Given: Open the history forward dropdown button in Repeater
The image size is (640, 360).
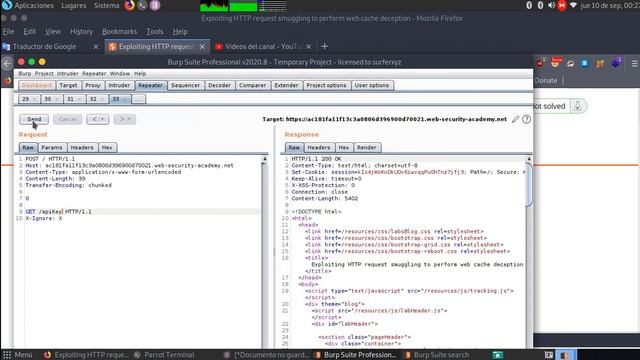Looking at the screenshot, I should coord(125,119).
